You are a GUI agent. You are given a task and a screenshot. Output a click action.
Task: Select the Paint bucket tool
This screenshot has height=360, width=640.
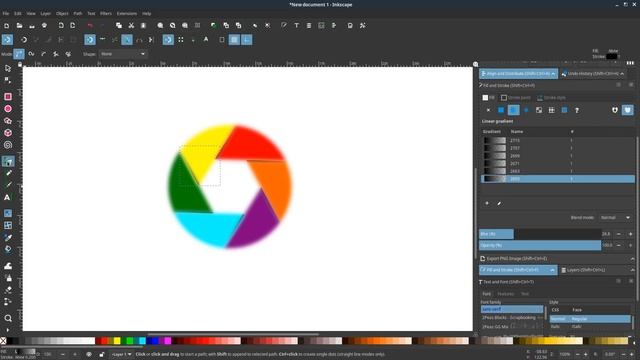click(x=8, y=249)
